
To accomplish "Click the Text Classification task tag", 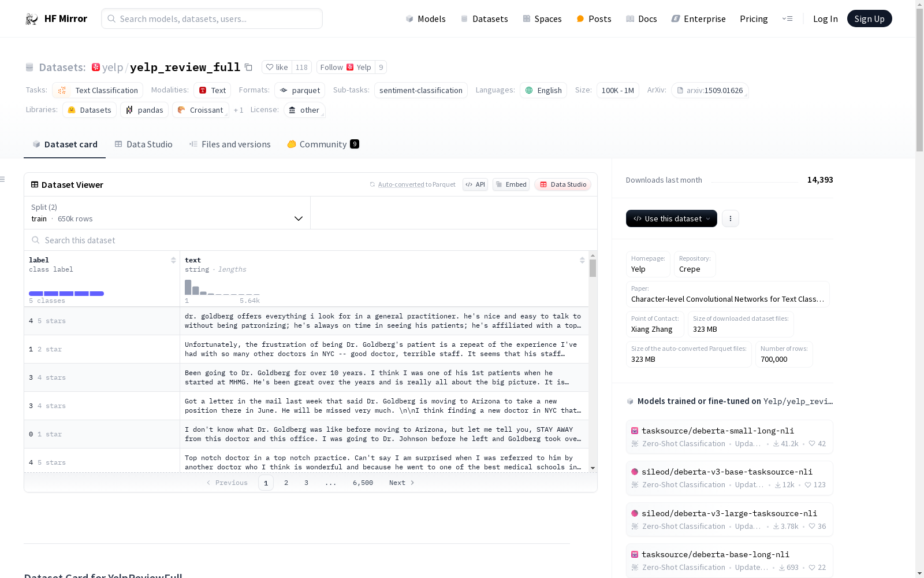I will (98, 90).
